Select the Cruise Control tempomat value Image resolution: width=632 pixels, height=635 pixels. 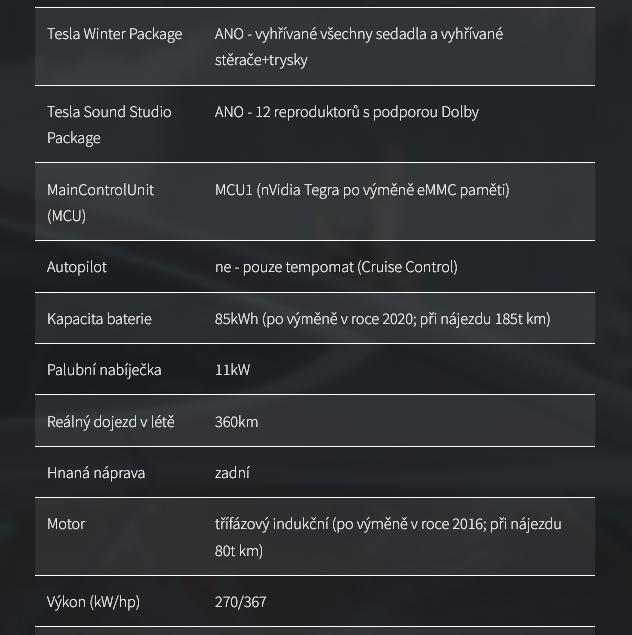coord(335,267)
